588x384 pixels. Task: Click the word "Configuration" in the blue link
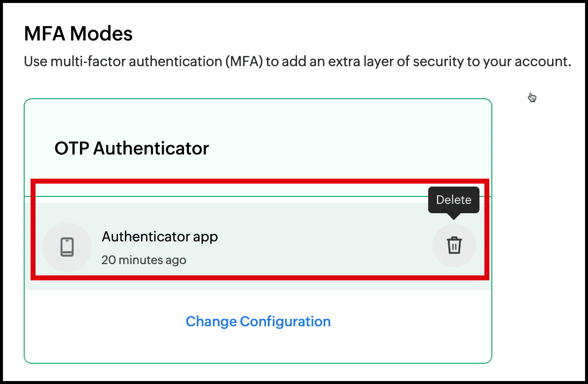(x=285, y=321)
